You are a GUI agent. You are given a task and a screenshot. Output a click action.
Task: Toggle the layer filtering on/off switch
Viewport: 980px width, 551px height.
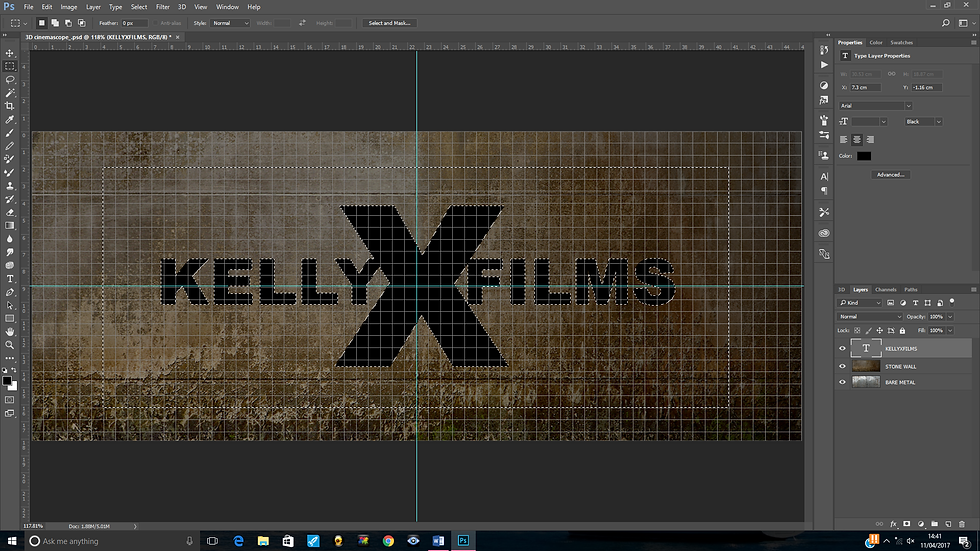[x=952, y=302]
